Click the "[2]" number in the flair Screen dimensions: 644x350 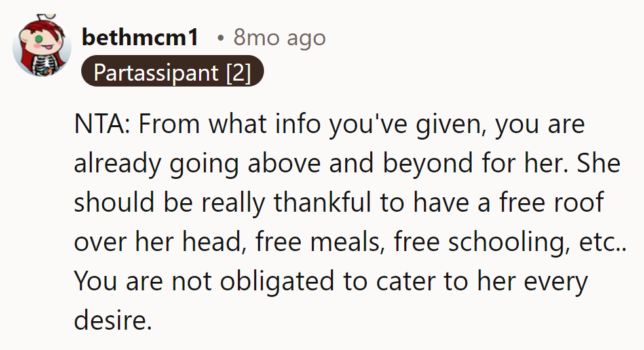coord(238,72)
